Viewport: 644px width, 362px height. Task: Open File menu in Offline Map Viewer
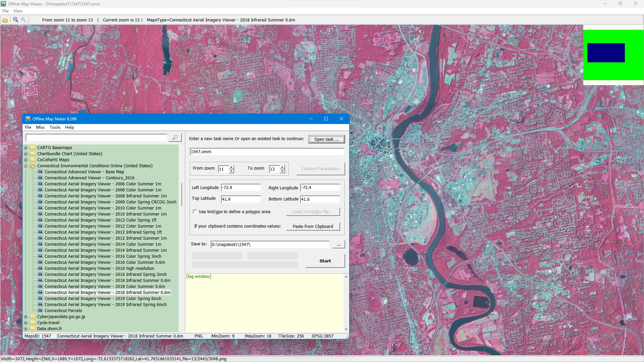coord(6,11)
